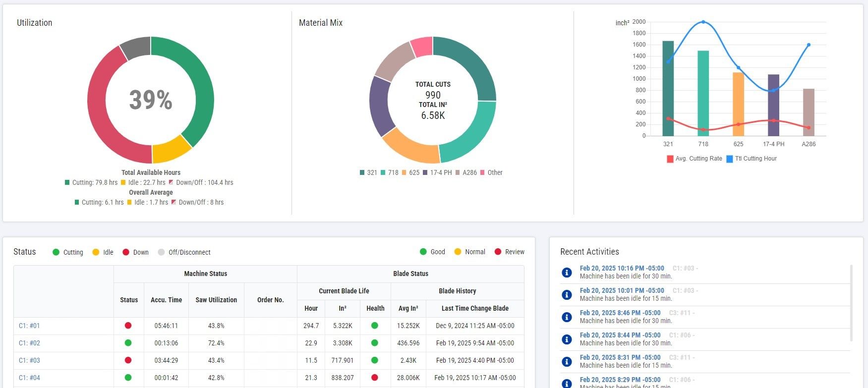Image resolution: width=868 pixels, height=388 pixels.
Task: Toggle the 321 legend in Material Mix
Action: 368,172
